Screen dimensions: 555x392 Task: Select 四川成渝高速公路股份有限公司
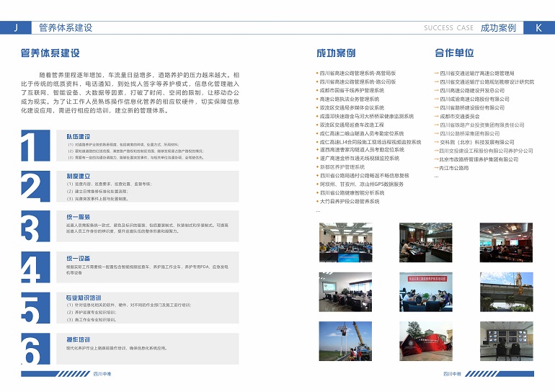[475, 99]
